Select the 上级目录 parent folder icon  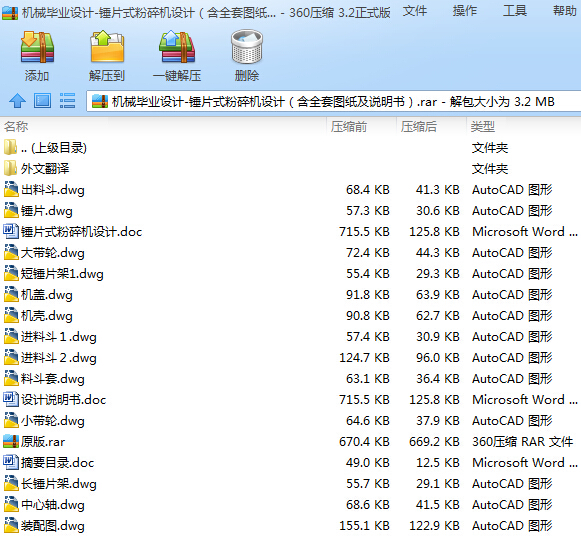[10, 147]
